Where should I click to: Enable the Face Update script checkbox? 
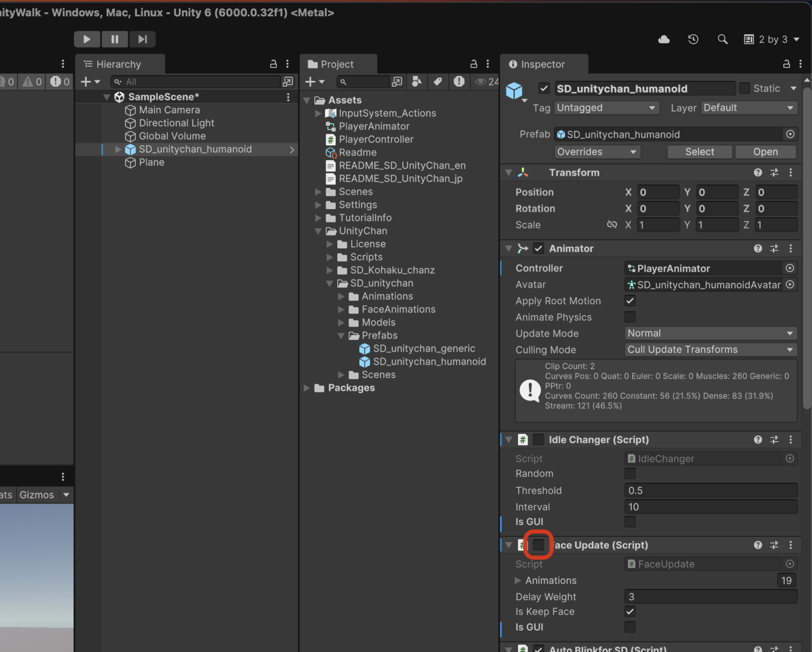538,545
